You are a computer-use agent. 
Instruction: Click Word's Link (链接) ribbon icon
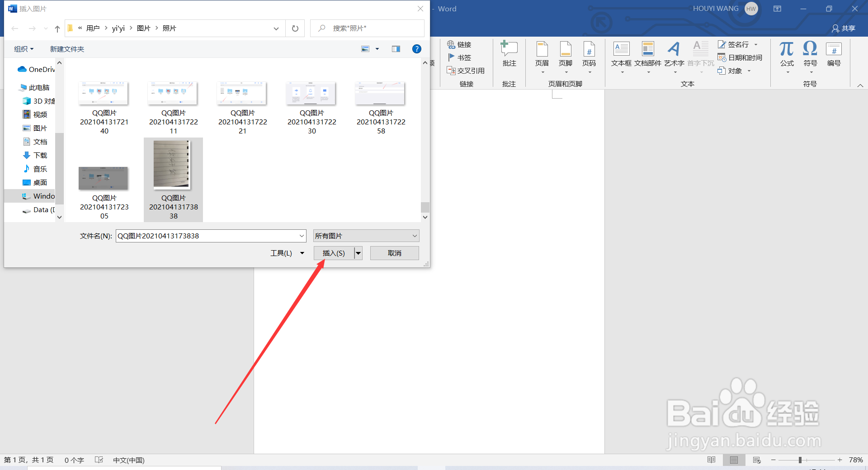tap(459, 44)
